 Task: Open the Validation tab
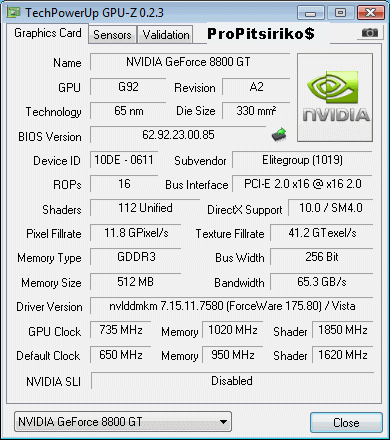[166, 35]
